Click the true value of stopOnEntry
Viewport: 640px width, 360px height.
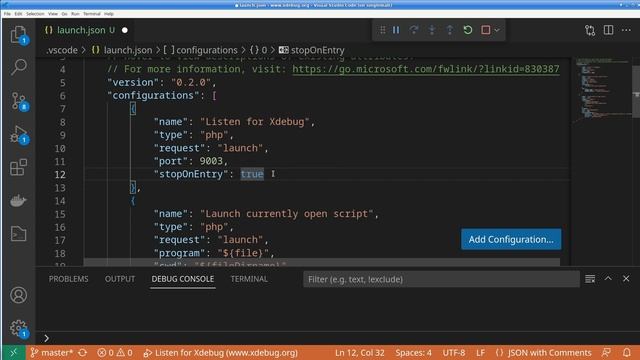[x=252, y=174]
